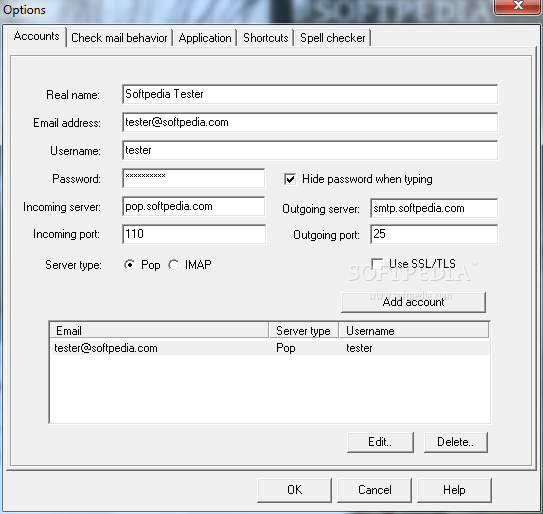Click the Outgoing server field

434,208
